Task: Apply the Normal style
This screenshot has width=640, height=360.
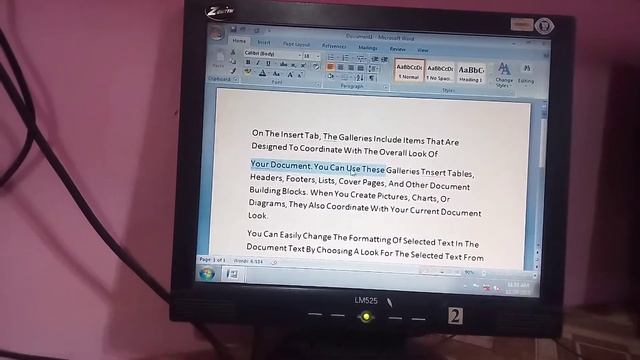Action: coord(409,70)
